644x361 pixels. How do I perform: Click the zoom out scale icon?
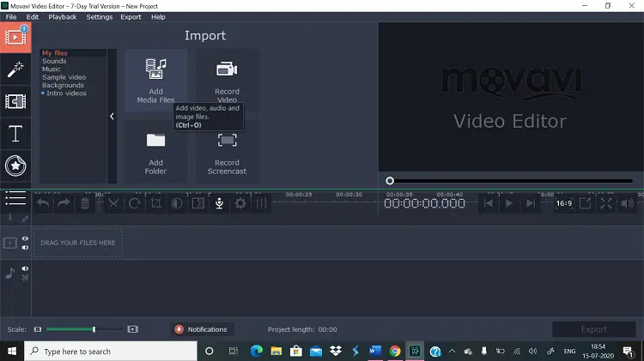[x=38, y=329]
